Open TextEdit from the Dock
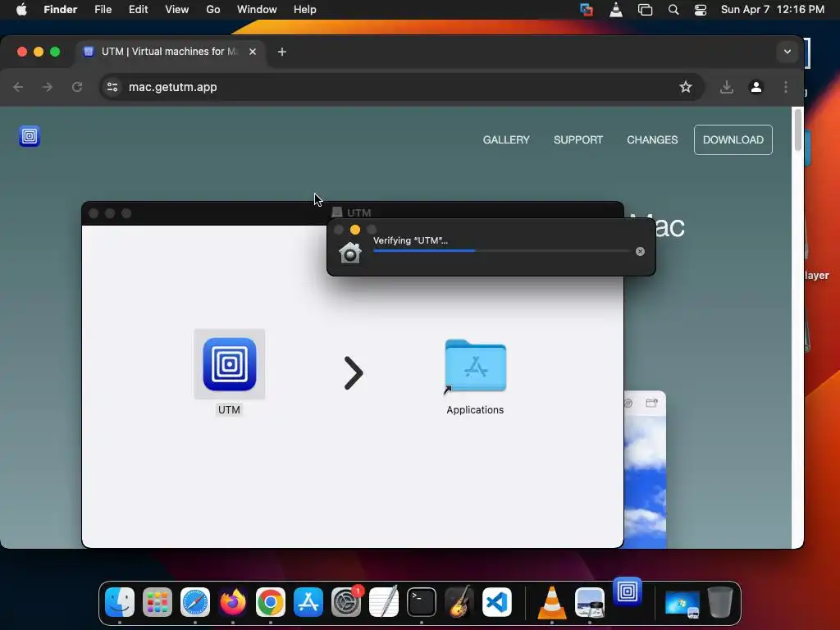Screen dimensions: 840x630 [384, 602]
